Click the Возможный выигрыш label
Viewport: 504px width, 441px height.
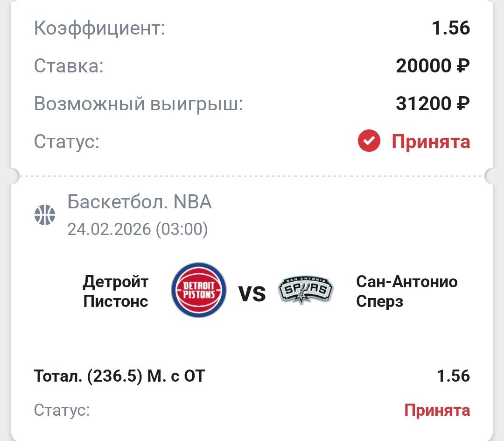point(139,104)
